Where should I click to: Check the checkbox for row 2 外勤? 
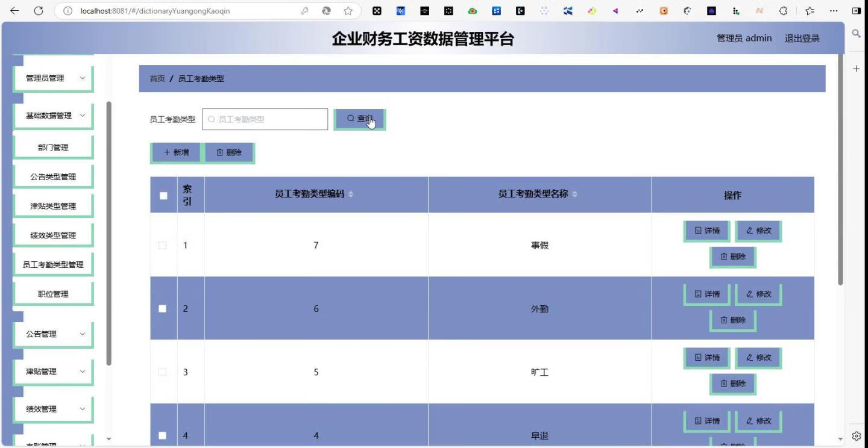pyautogui.click(x=162, y=308)
